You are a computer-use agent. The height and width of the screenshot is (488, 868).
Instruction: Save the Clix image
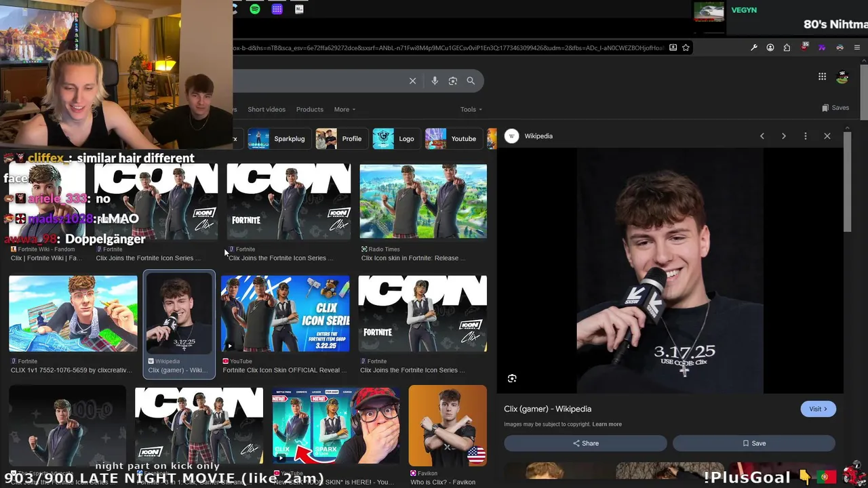pyautogui.click(x=753, y=443)
